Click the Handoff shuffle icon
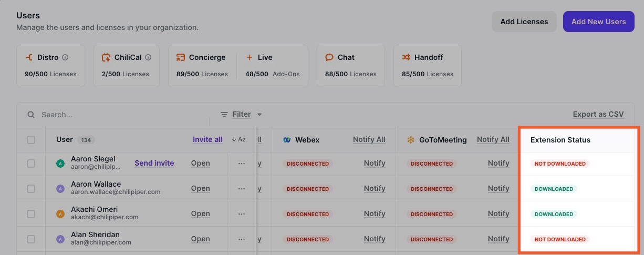 406,57
